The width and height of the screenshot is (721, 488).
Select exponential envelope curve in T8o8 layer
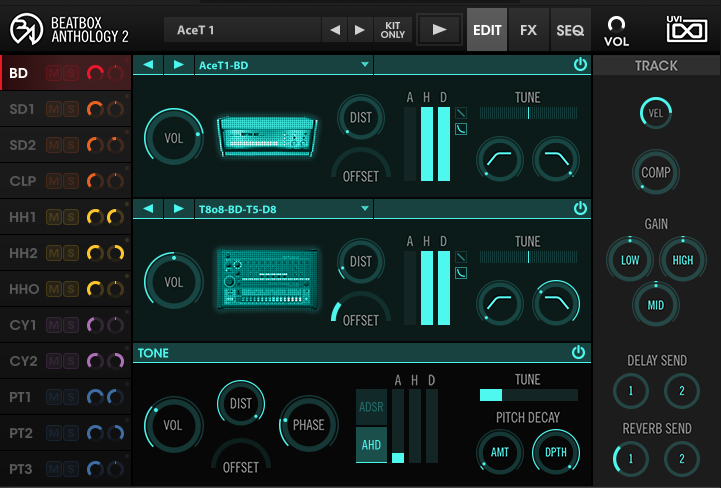click(x=461, y=273)
